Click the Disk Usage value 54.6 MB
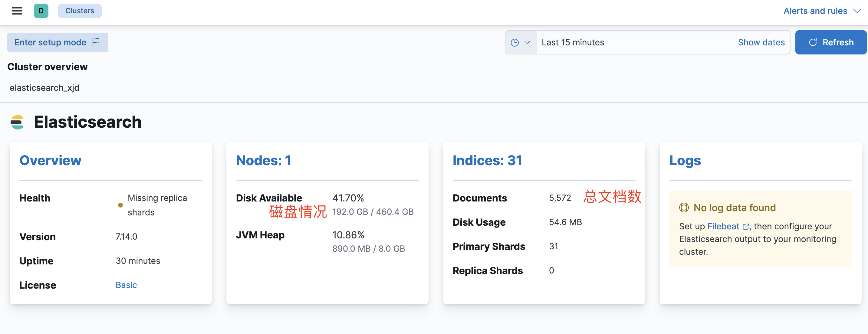 (565, 222)
